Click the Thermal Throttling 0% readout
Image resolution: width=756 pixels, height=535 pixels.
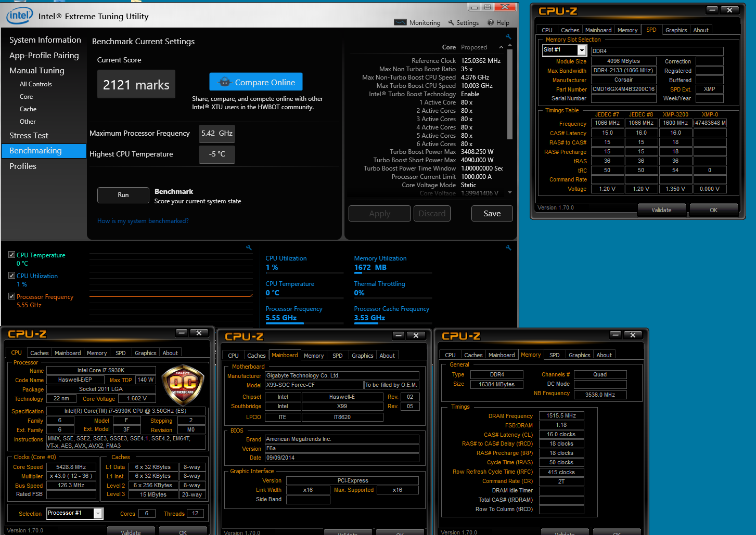(359, 293)
